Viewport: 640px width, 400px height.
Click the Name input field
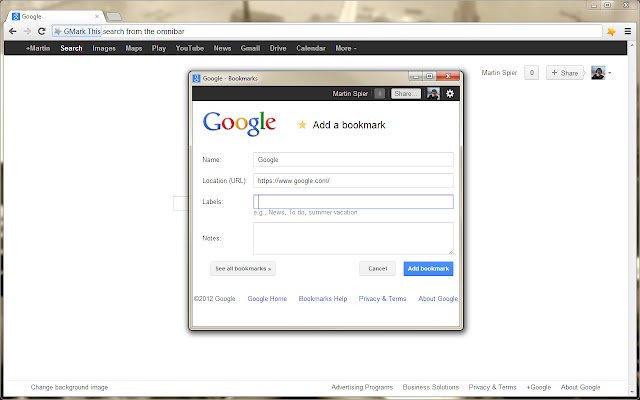[x=353, y=160]
